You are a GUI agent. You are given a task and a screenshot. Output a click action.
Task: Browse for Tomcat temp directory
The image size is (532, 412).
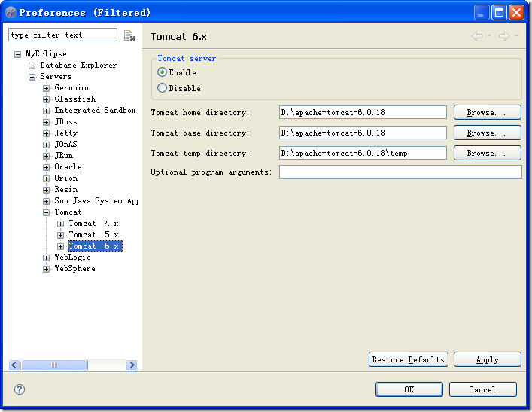tap(487, 153)
